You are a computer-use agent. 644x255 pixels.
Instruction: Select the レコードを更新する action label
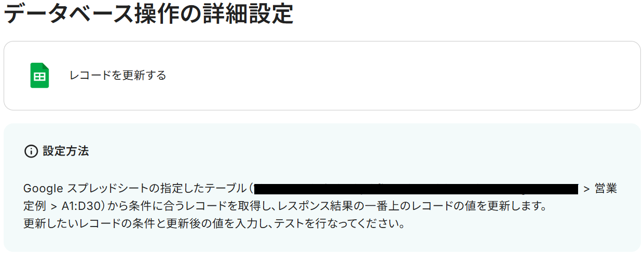click(118, 76)
